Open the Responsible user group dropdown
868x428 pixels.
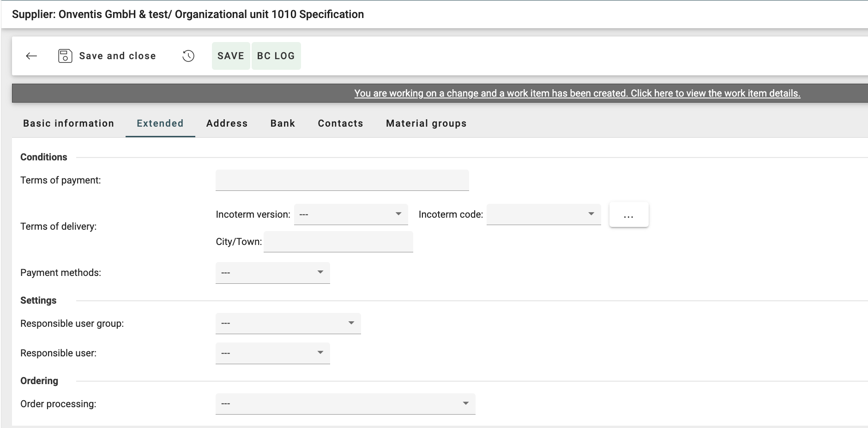click(x=288, y=324)
